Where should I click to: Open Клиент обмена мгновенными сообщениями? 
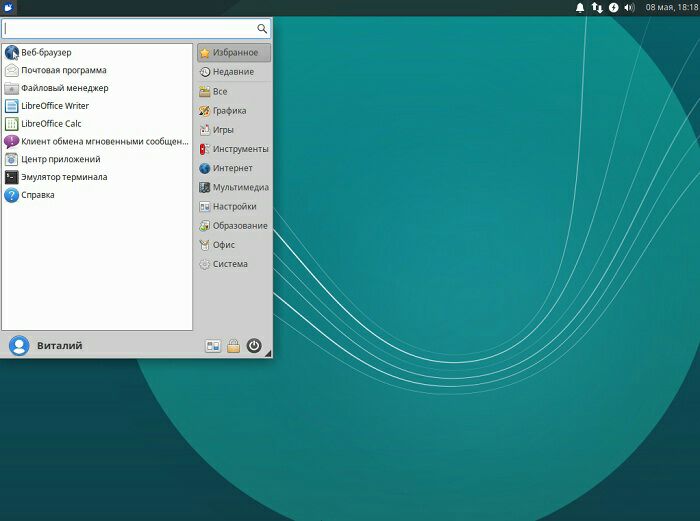click(x=97, y=142)
